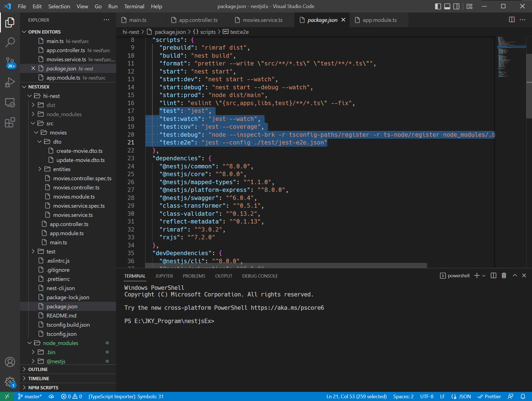Open Remote Explorer in activity bar

coord(10,103)
